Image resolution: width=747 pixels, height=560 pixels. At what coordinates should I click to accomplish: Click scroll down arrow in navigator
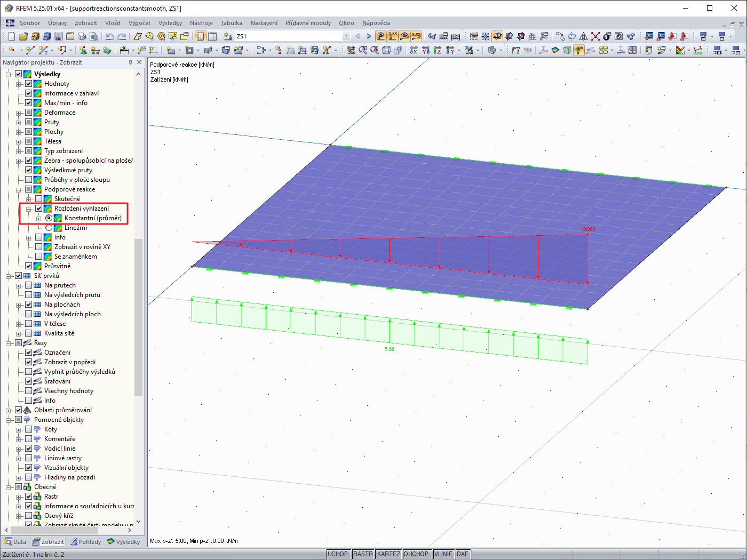139,522
